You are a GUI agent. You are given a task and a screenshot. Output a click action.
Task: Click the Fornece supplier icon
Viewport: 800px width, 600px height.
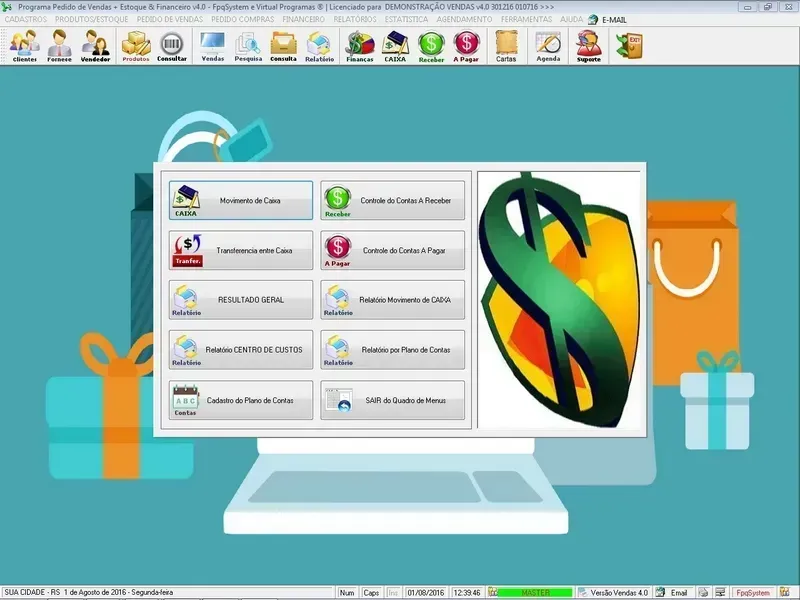pyautogui.click(x=59, y=46)
